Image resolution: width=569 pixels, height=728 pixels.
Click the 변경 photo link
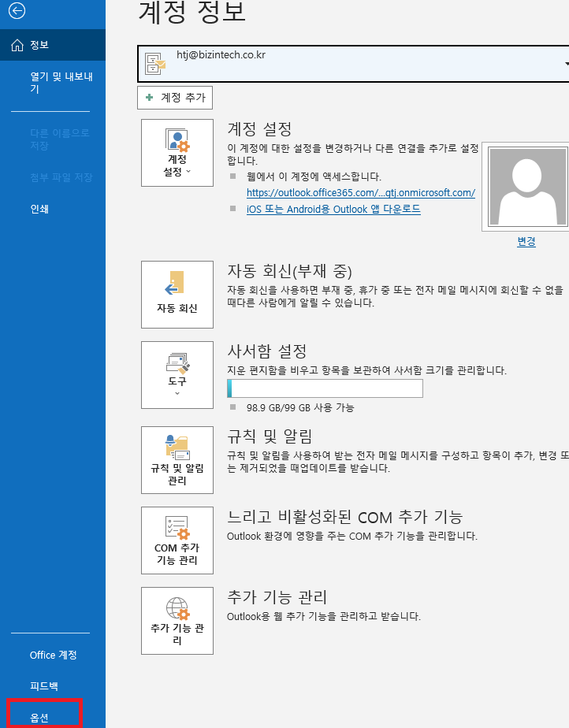pyautogui.click(x=526, y=241)
